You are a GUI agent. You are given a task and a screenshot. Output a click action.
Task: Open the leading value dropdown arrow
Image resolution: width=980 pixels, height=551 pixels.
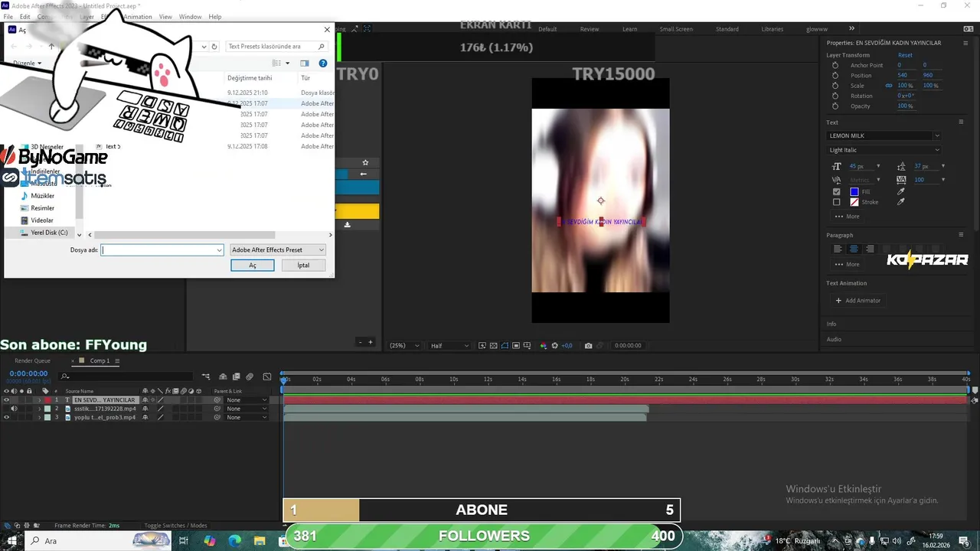click(x=942, y=166)
